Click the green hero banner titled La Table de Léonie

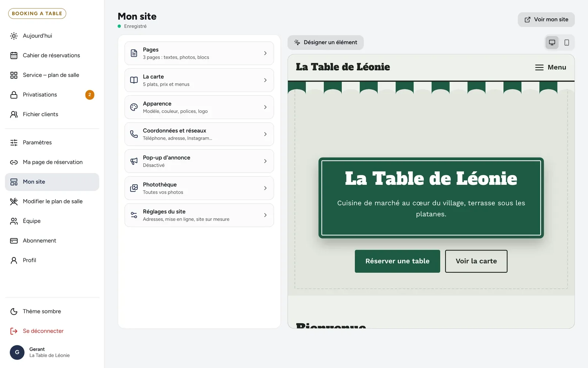[431, 198]
